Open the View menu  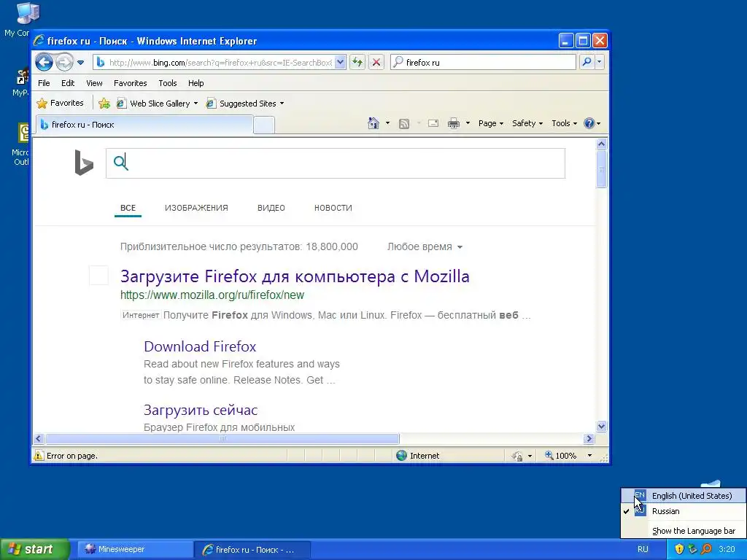coord(94,83)
